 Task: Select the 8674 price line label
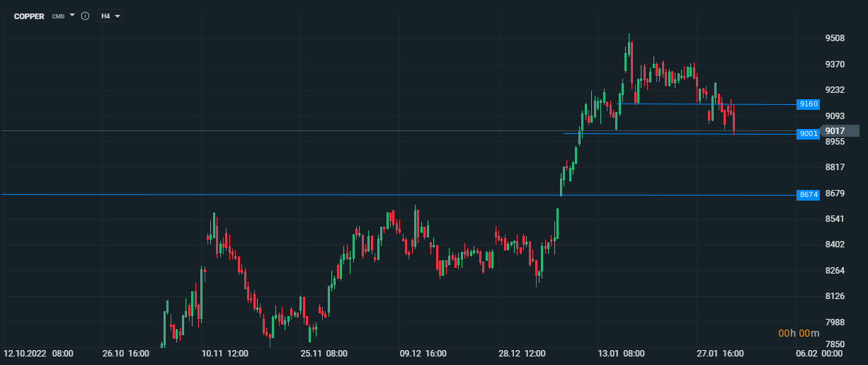pos(809,194)
